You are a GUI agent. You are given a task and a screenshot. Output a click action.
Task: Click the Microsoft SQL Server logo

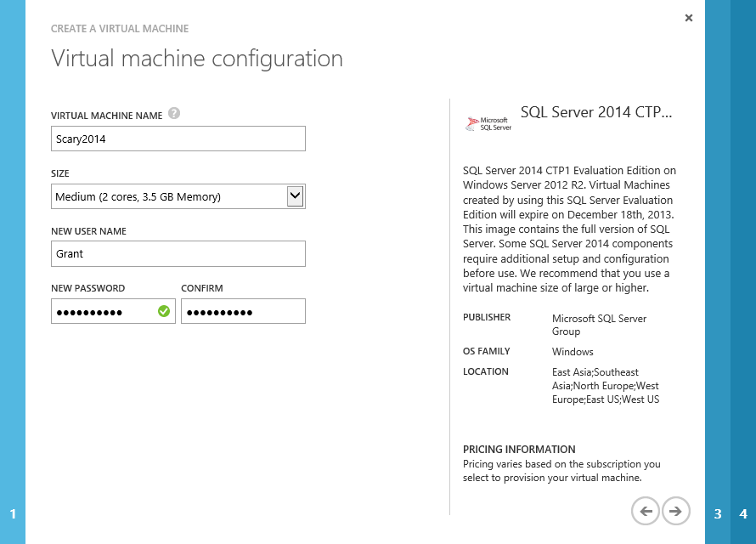point(488,124)
